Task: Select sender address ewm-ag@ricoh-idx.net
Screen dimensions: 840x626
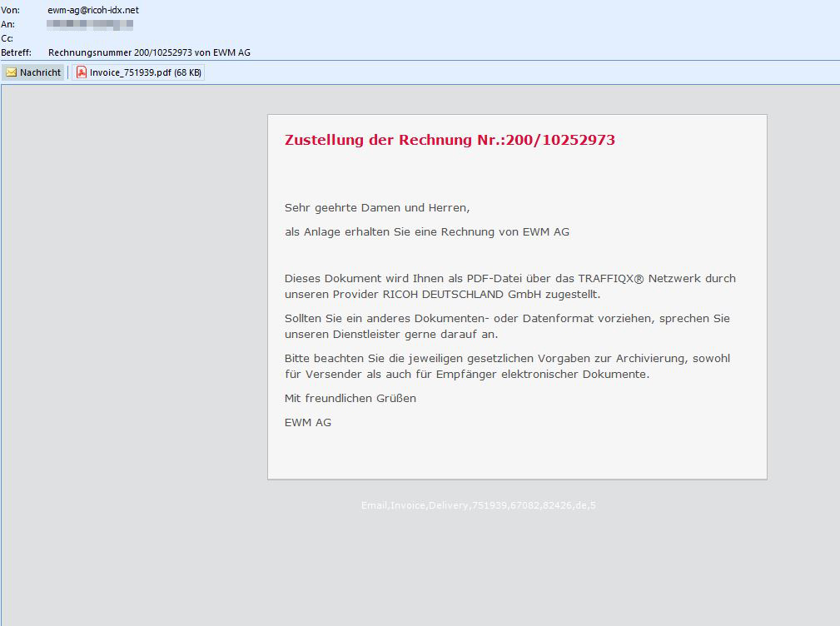Action: pyautogui.click(x=93, y=10)
